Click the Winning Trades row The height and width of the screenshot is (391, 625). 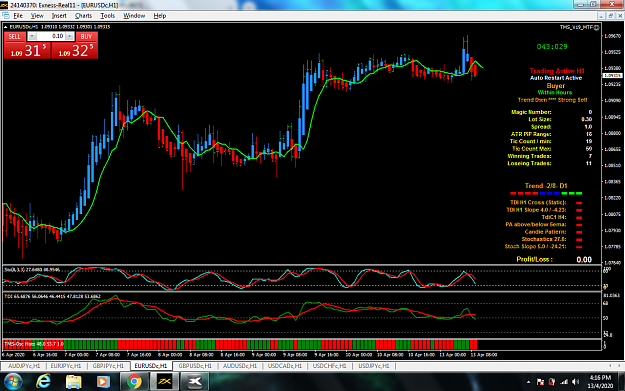[x=549, y=156]
